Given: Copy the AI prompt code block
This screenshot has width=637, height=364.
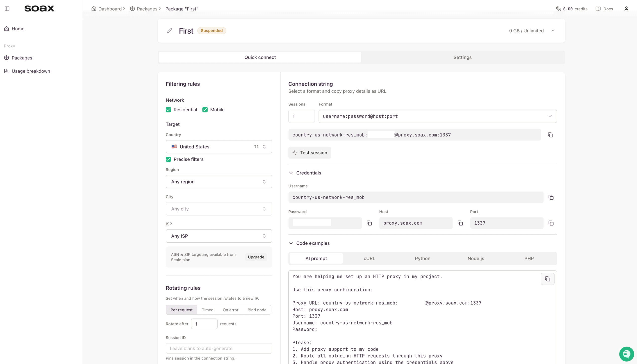Looking at the screenshot, I should (547, 279).
